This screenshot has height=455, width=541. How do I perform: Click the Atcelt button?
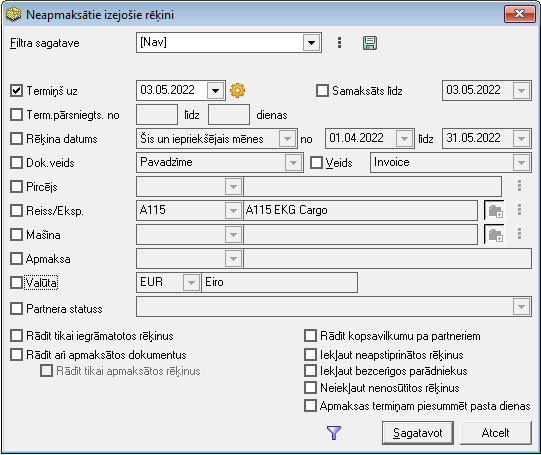[495, 433]
